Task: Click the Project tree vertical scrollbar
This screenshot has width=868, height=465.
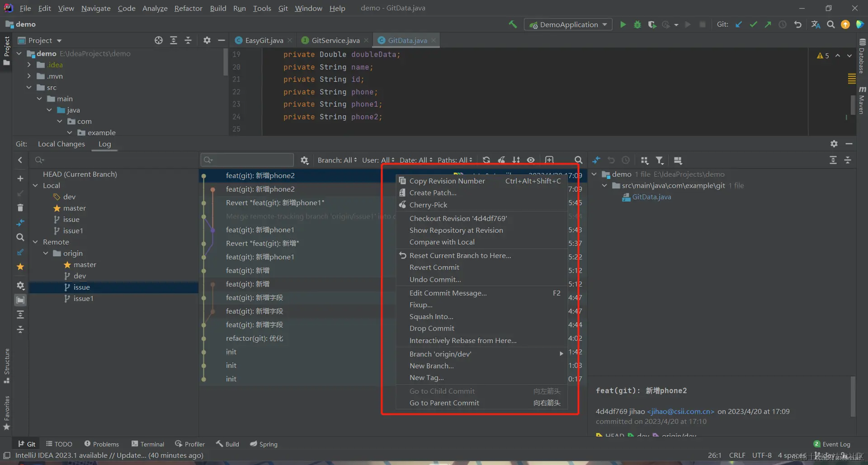Action: (226, 62)
